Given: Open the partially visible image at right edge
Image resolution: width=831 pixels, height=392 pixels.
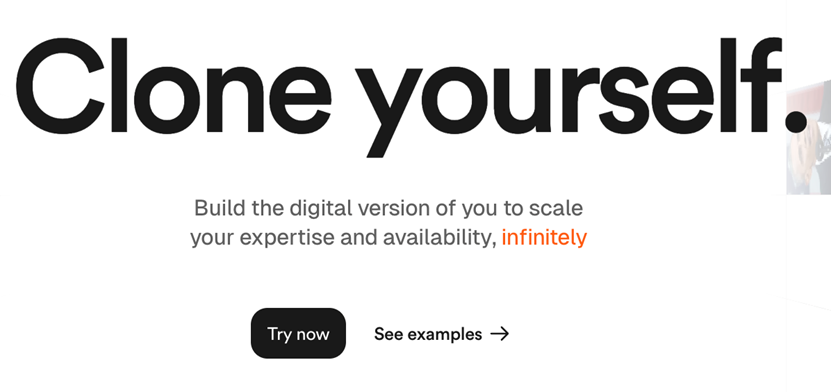Looking at the screenshot, I should (809, 137).
